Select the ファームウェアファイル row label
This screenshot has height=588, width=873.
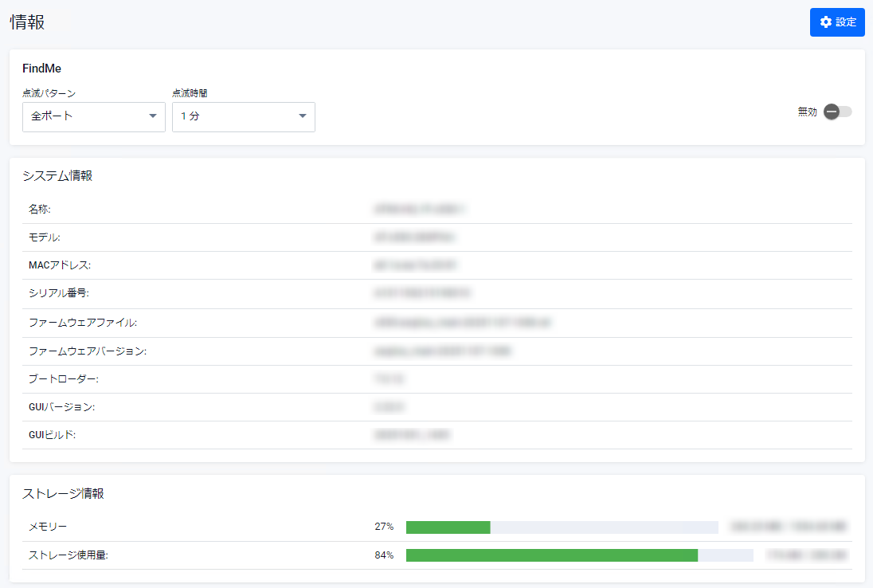tap(83, 323)
